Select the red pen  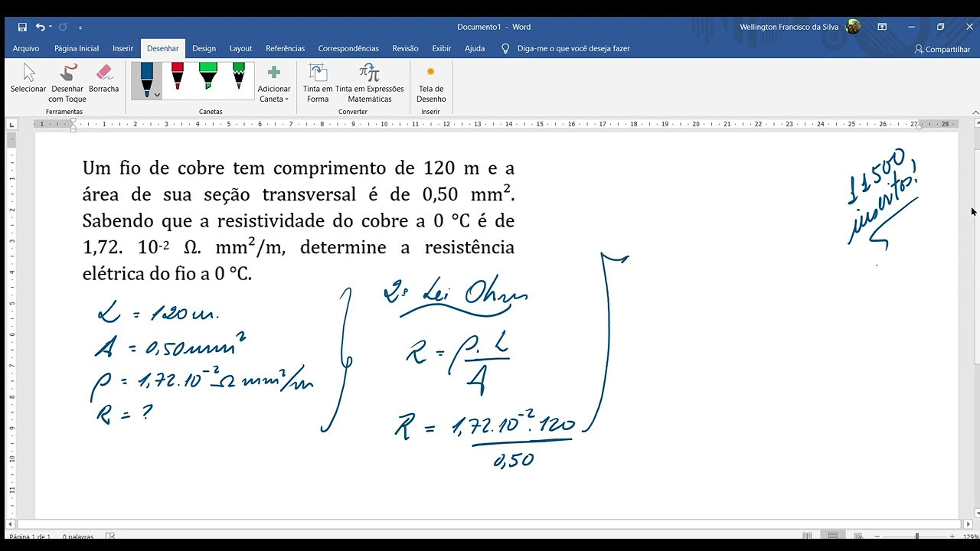tap(177, 76)
